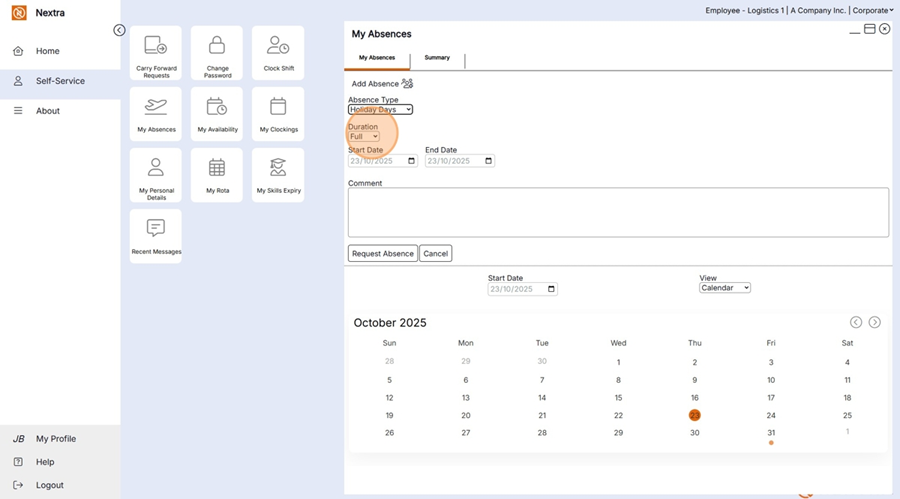Open the My Availability tile
900x499 pixels.
click(217, 114)
